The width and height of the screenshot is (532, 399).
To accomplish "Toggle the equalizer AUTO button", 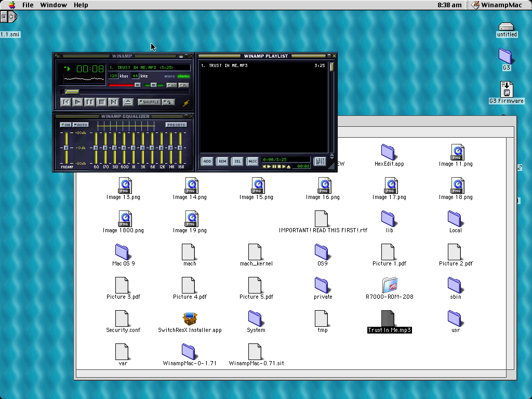I will pyautogui.click(x=81, y=125).
